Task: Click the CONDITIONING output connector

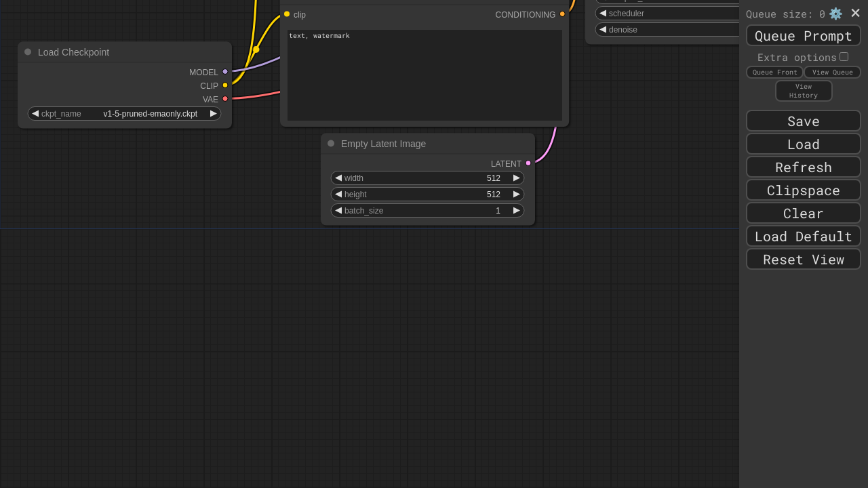Action: [562, 14]
